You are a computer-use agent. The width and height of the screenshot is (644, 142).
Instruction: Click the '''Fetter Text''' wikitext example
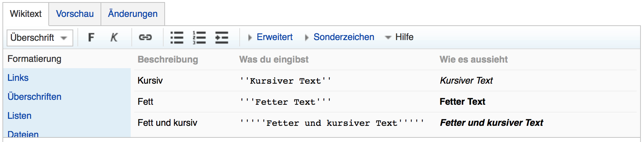click(285, 102)
